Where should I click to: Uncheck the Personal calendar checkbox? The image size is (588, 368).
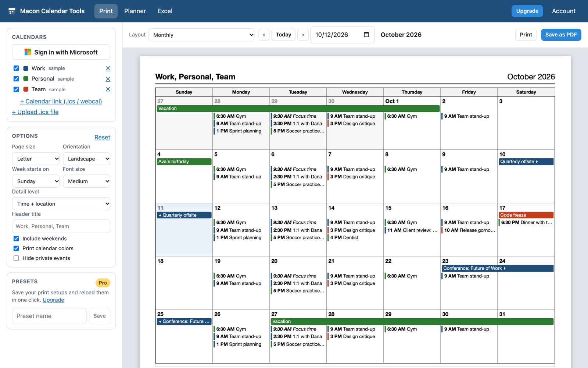tap(16, 79)
